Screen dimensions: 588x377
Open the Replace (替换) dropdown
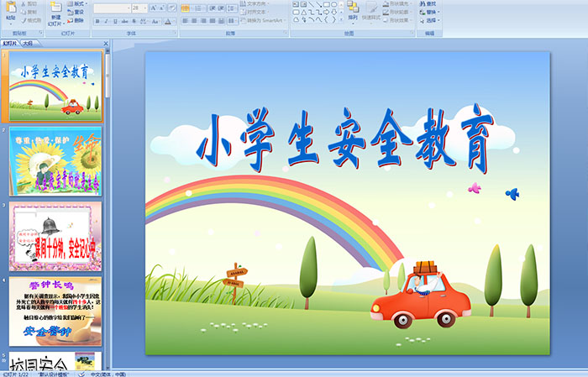(x=429, y=12)
